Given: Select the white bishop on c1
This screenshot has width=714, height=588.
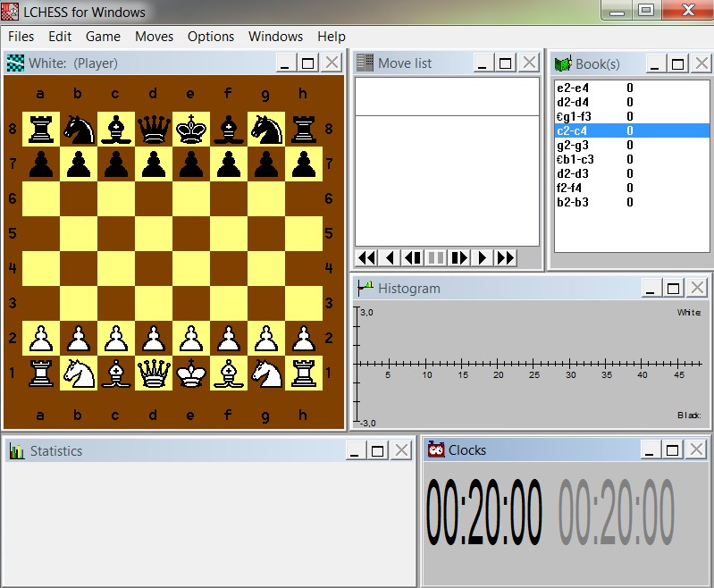Looking at the screenshot, I should tap(116, 374).
